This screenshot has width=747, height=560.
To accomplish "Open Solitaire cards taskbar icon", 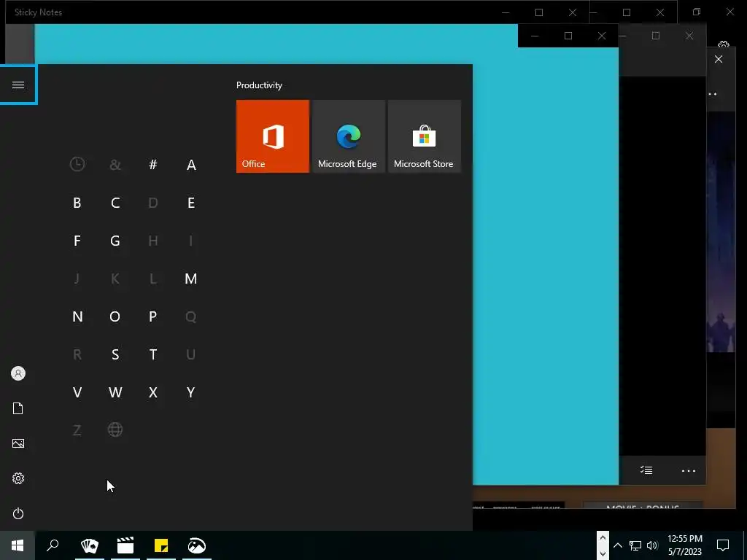I will 90,545.
